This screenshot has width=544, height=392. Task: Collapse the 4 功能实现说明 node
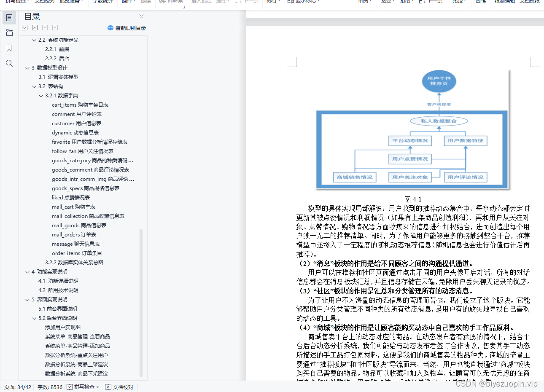click(x=27, y=272)
